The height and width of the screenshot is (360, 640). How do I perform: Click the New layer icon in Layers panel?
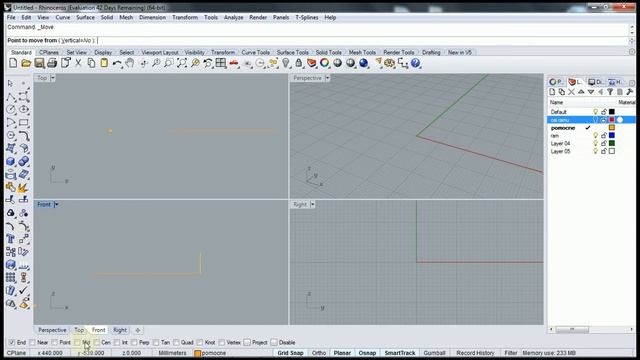click(x=552, y=92)
